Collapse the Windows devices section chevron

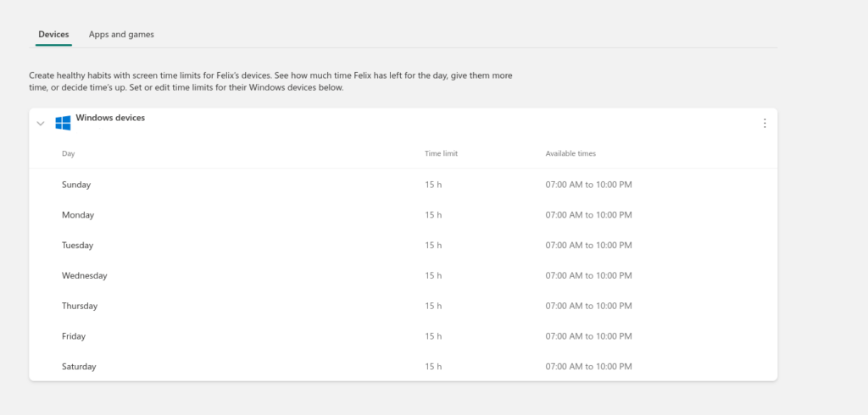(41, 124)
